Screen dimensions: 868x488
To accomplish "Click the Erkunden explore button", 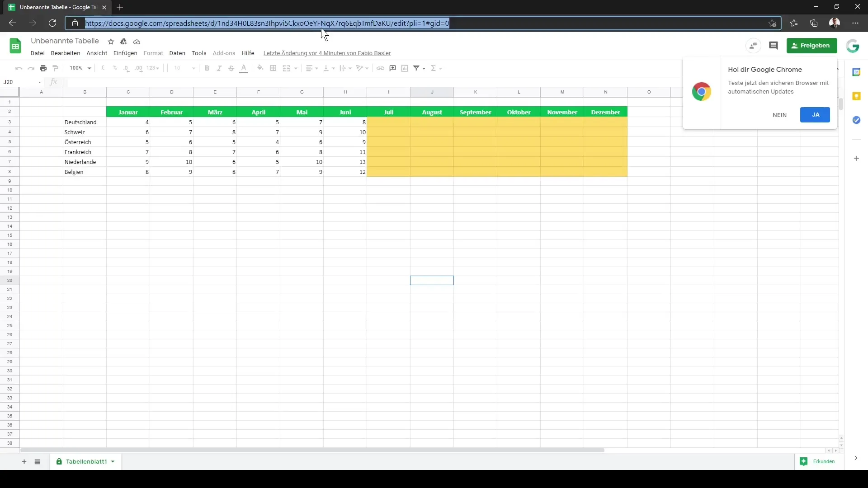I will tap(819, 461).
